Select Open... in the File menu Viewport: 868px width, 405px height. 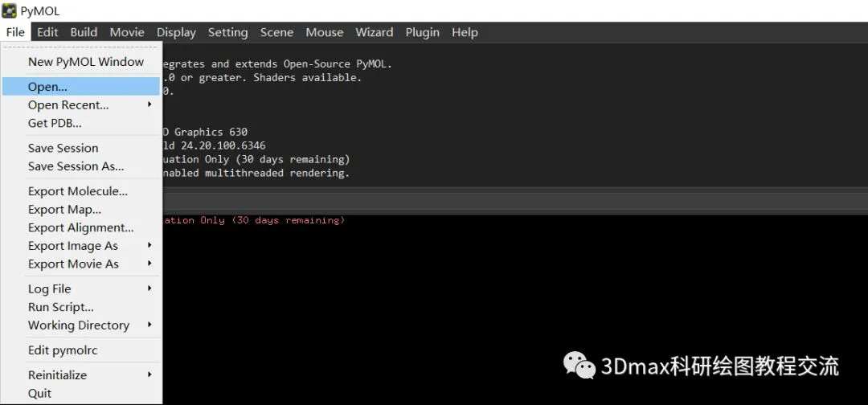tap(81, 86)
